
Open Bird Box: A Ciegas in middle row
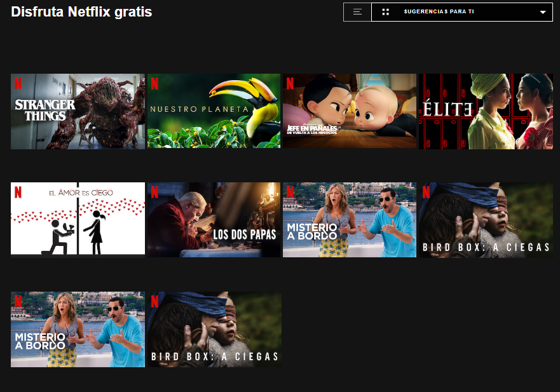(485, 220)
